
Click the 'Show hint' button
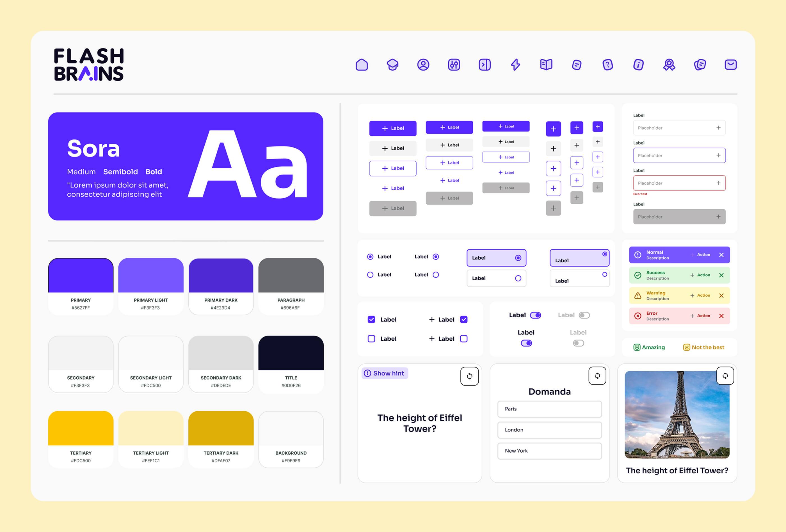pyautogui.click(x=385, y=373)
